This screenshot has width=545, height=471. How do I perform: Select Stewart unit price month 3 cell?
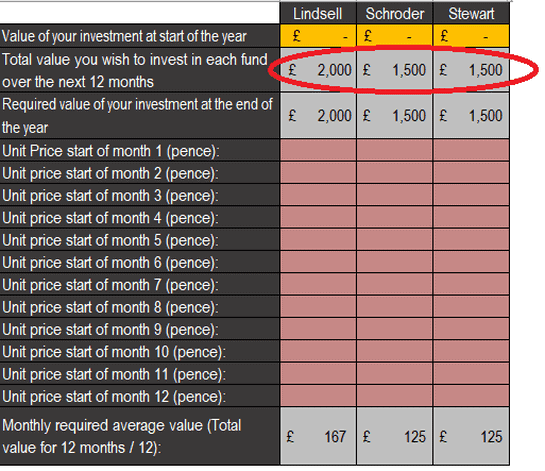tap(471, 195)
